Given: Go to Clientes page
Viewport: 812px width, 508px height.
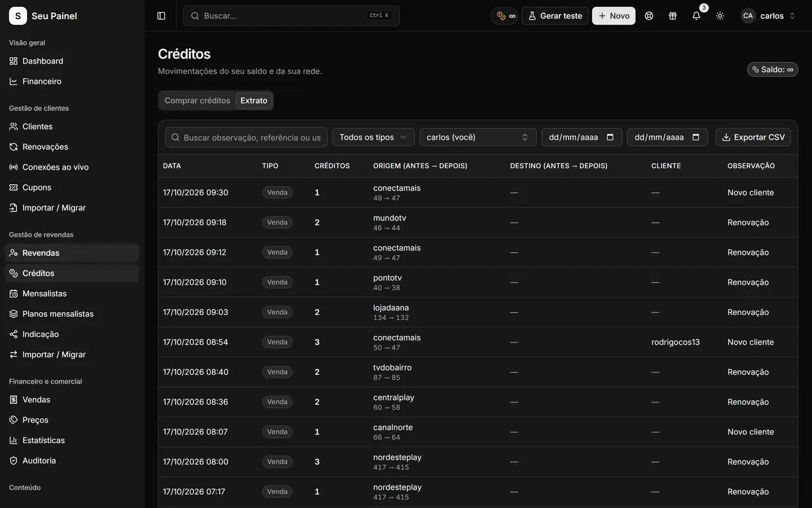Looking at the screenshot, I should 72,126.
